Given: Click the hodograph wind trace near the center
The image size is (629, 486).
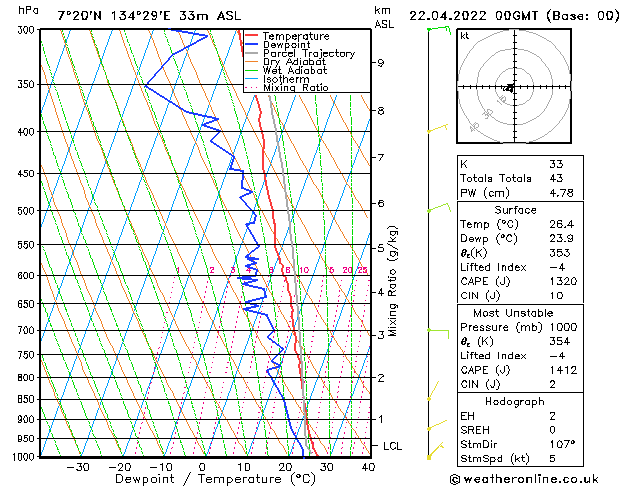Looking at the screenshot, I should (x=509, y=88).
